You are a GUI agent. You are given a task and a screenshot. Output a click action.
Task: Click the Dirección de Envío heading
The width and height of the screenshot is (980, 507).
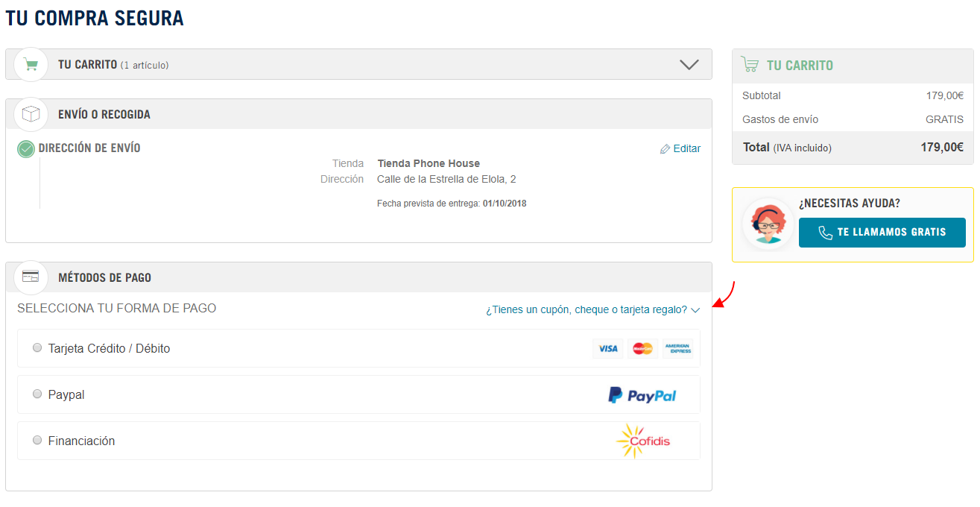[89, 148]
